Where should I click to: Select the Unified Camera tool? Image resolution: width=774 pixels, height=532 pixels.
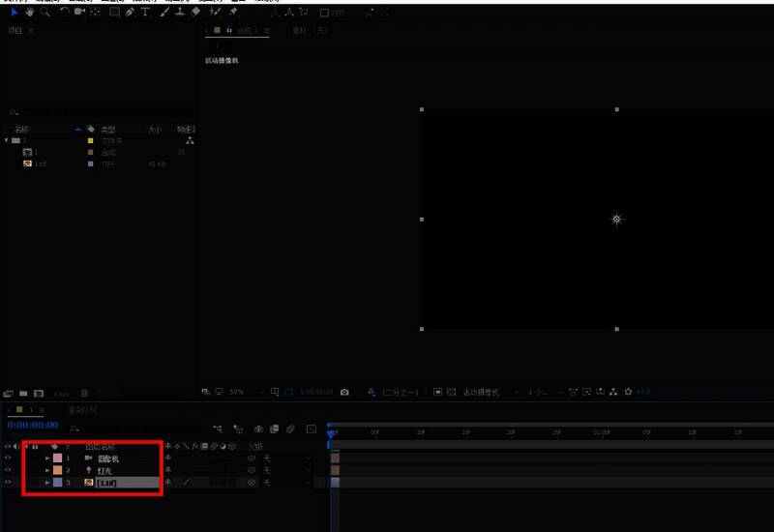[79, 12]
